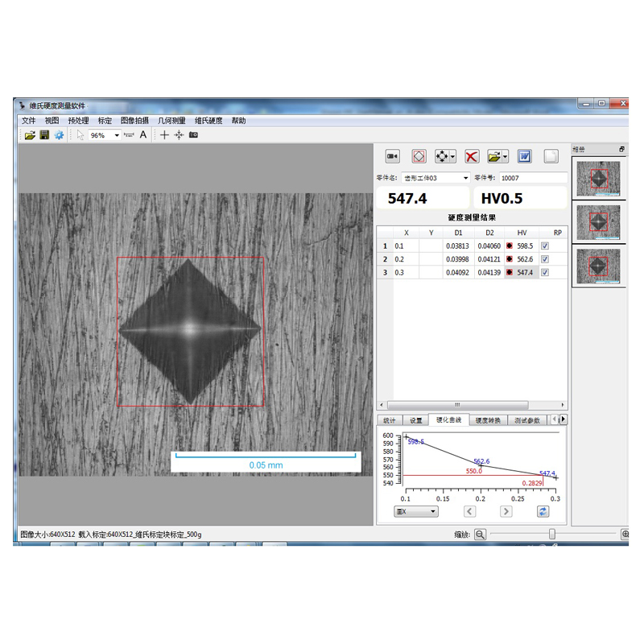Select the arrow pointer tool
The image size is (644, 644).
click(x=80, y=134)
